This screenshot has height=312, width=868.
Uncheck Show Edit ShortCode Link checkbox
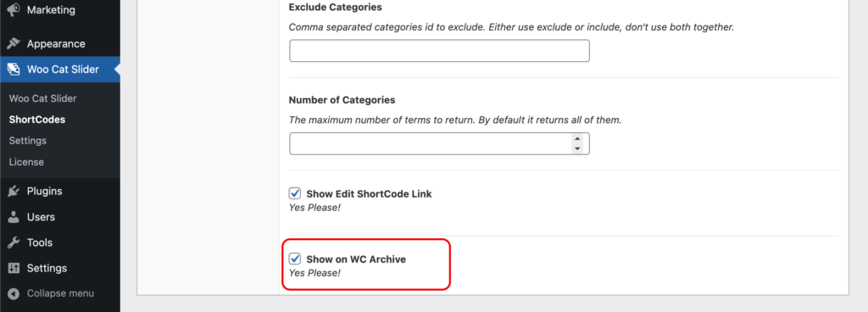pos(295,193)
